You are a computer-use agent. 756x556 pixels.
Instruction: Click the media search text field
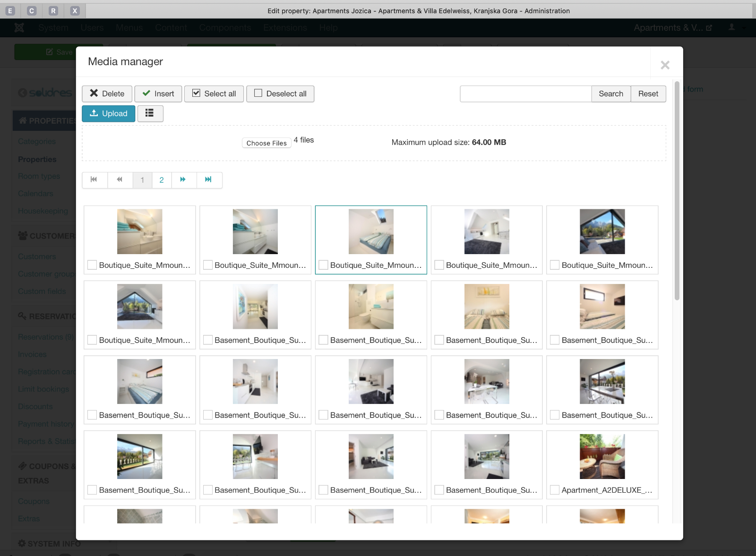pyautogui.click(x=525, y=94)
